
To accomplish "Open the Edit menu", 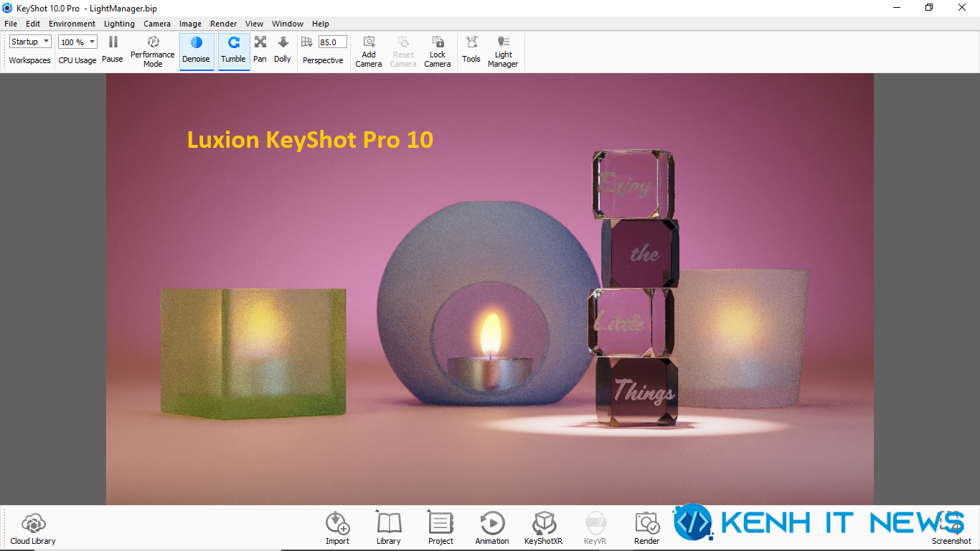I will 33,24.
